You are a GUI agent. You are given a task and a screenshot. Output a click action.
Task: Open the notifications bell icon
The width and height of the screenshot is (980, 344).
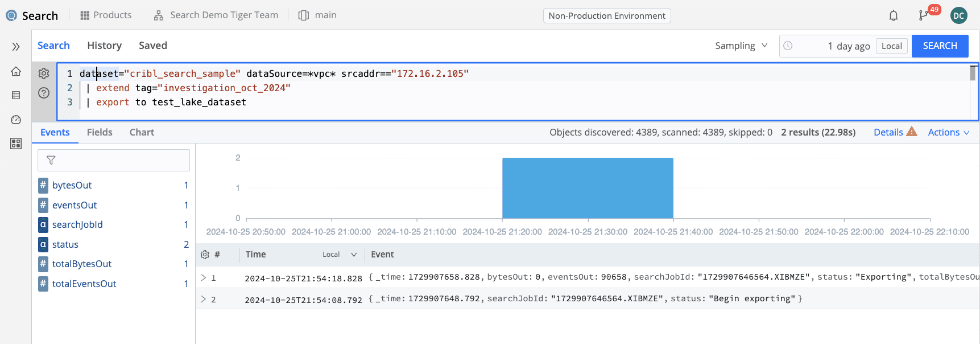(894, 15)
